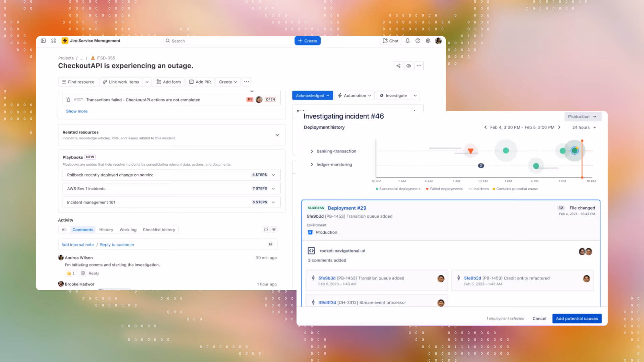
Task: Open the notifications bell
Action: [408, 41]
